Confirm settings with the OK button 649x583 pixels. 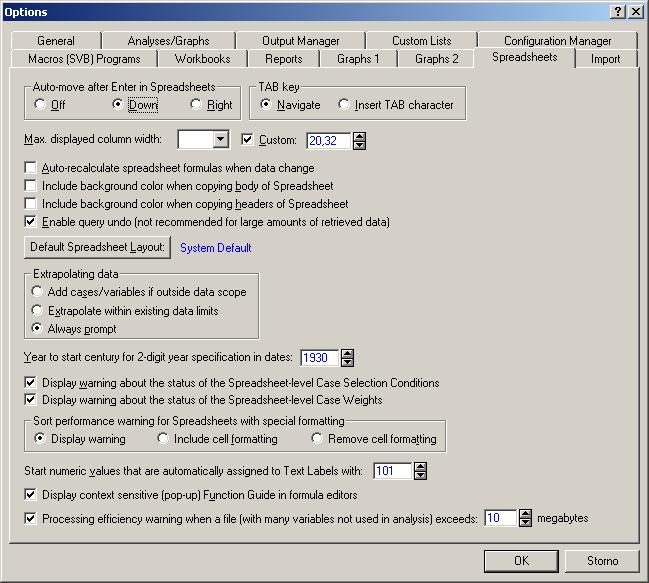point(521,561)
